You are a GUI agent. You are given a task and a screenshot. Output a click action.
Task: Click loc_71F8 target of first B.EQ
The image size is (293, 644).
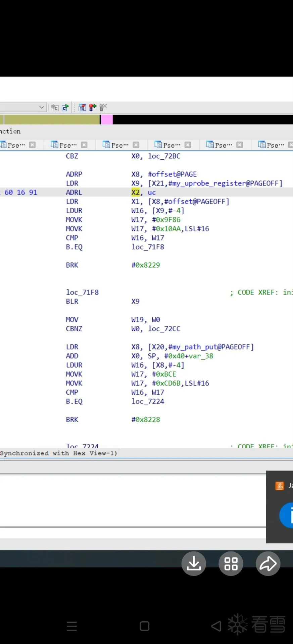[148, 247]
